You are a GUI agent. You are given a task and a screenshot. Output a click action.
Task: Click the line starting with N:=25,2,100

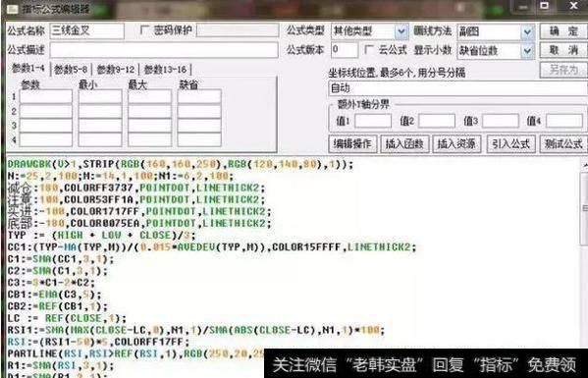(x=121, y=176)
